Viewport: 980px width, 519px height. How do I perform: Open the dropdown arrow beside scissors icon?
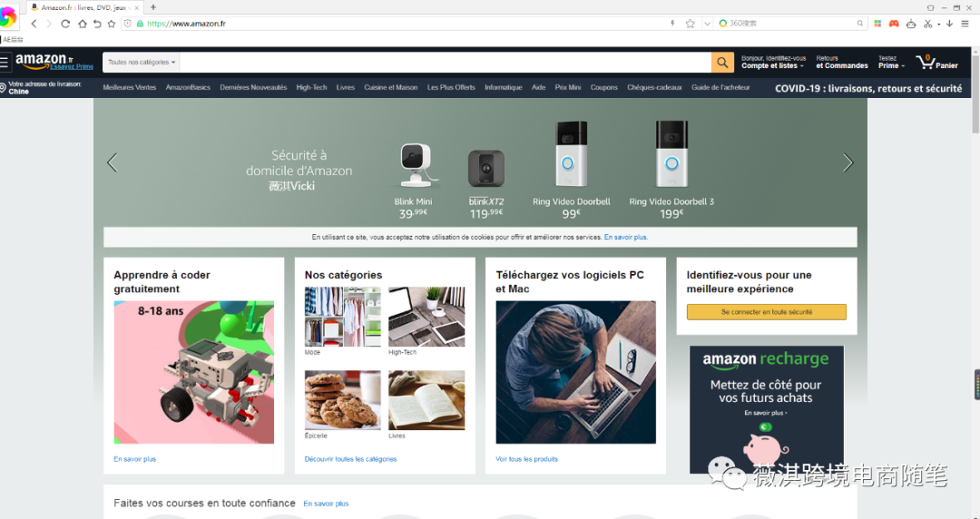pos(939,24)
